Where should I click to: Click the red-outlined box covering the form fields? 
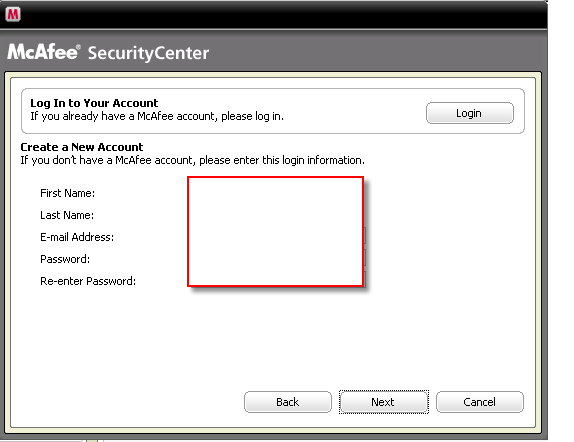click(x=275, y=231)
